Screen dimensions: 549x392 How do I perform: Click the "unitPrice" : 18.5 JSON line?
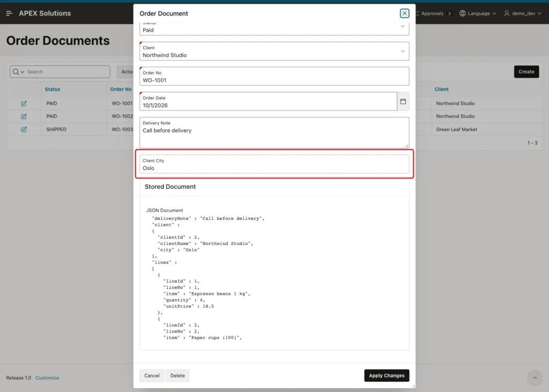point(188,306)
